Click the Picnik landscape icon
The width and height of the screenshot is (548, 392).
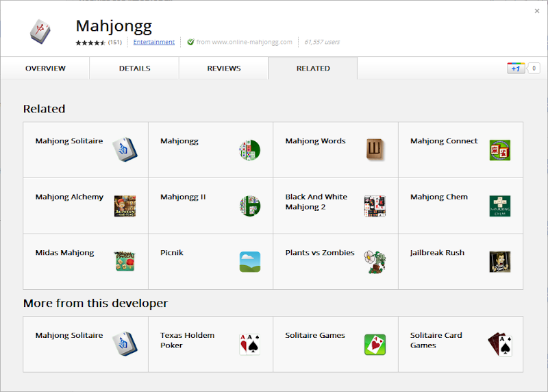tap(250, 262)
